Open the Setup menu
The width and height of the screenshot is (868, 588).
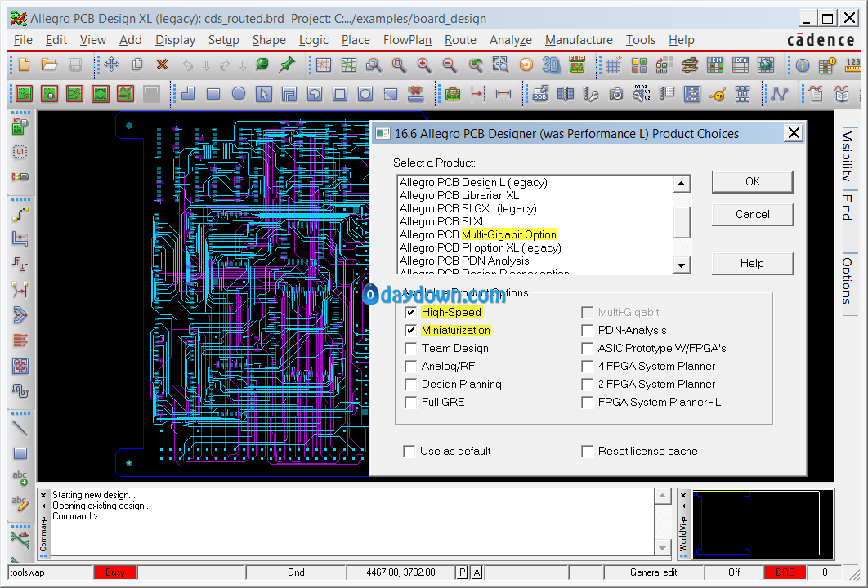point(224,40)
